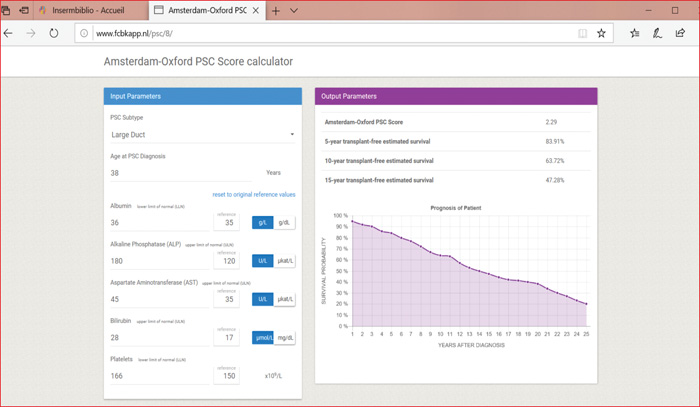The width and height of the screenshot is (700, 407).
Task: Click Age at PSC Diagnosis field
Action: click(181, 173)
